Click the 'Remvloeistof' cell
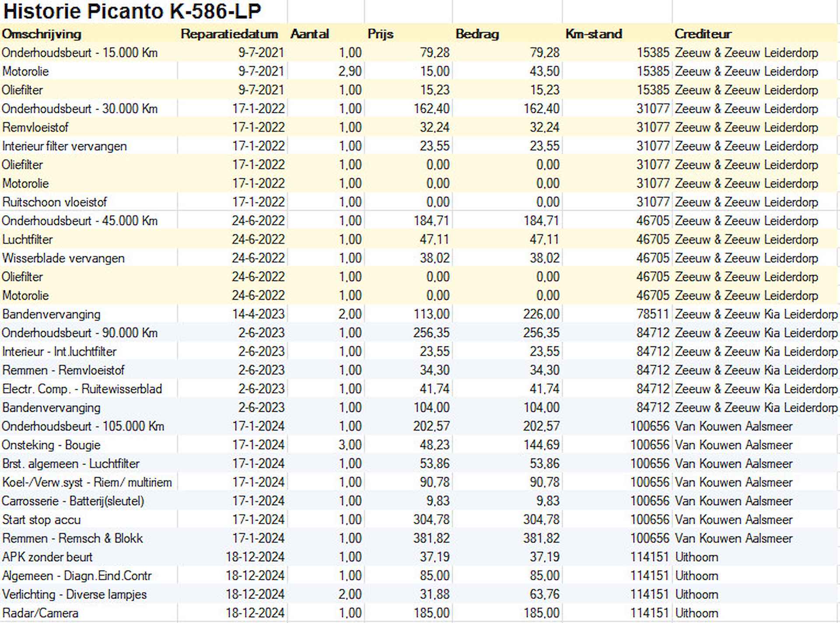This screenshot has width=840, height=623. coord(35,128)
